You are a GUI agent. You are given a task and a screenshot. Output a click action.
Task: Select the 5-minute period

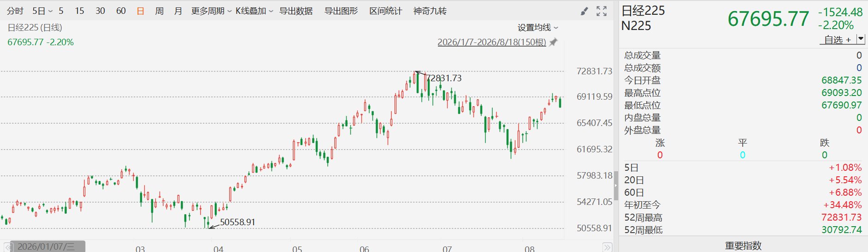coord(61,11)
